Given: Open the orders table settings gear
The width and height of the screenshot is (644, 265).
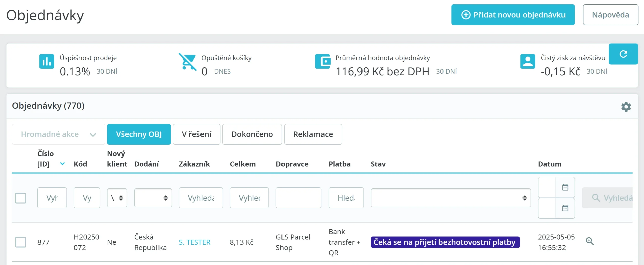Looking at the screenshot, I should click(626, 107).
